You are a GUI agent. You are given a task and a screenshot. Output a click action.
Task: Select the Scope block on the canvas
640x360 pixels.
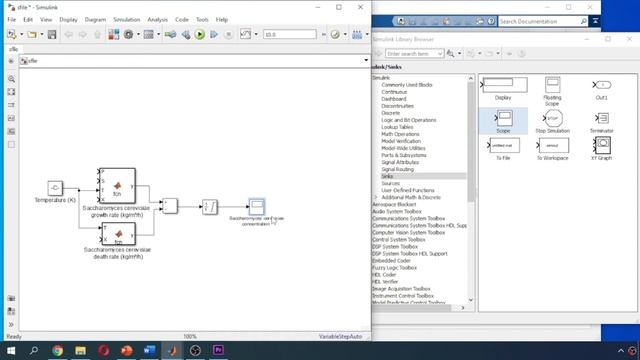(257, 207)
